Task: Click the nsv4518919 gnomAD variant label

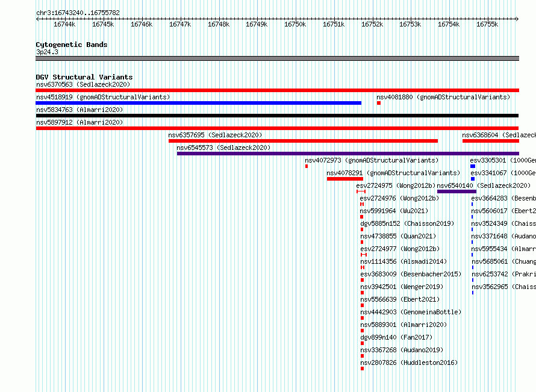Action: point(103,97)
